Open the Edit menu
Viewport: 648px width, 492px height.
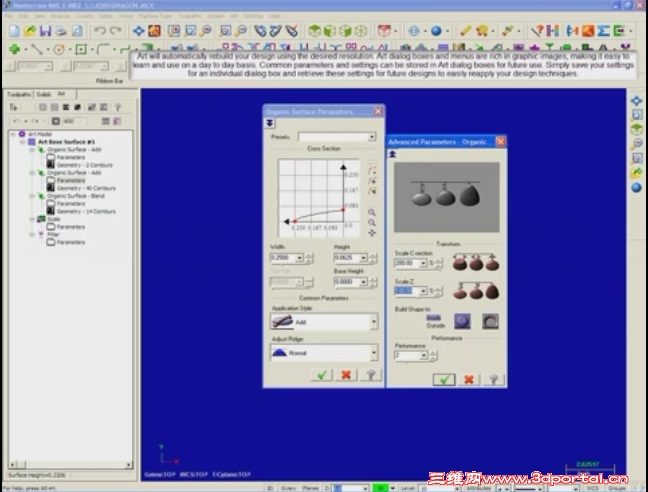click(x=23, y=16)
